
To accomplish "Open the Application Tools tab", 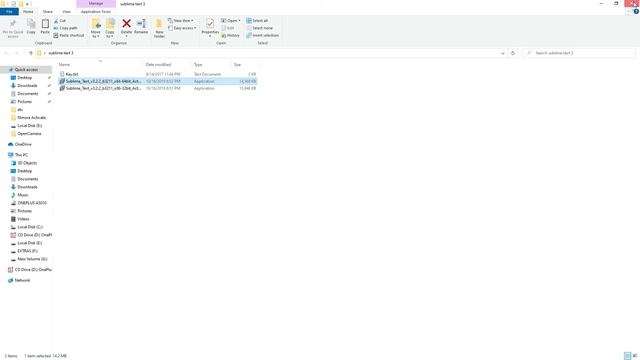I will click(96, 11).
